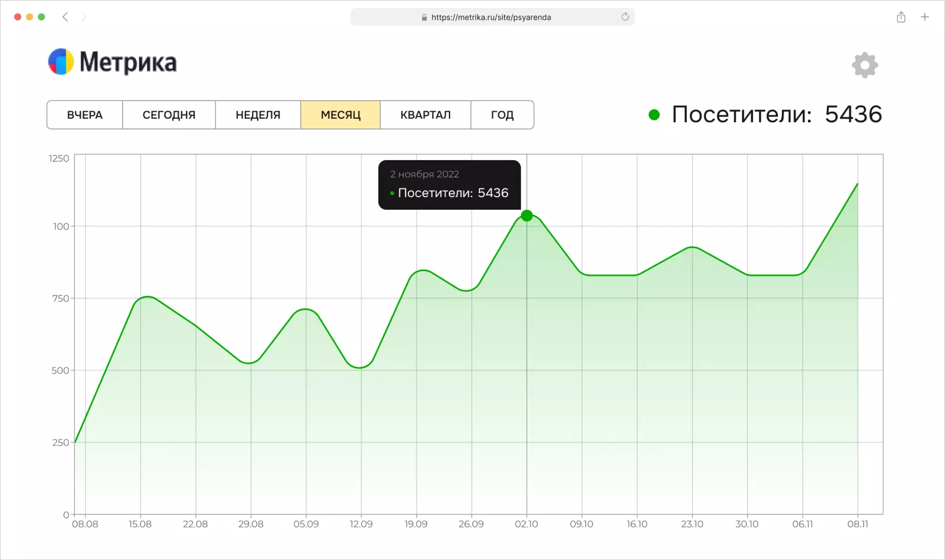This screenshot has width=945, height=560.
Task: Go back with the browser arrow
Action: pos(65,17)
